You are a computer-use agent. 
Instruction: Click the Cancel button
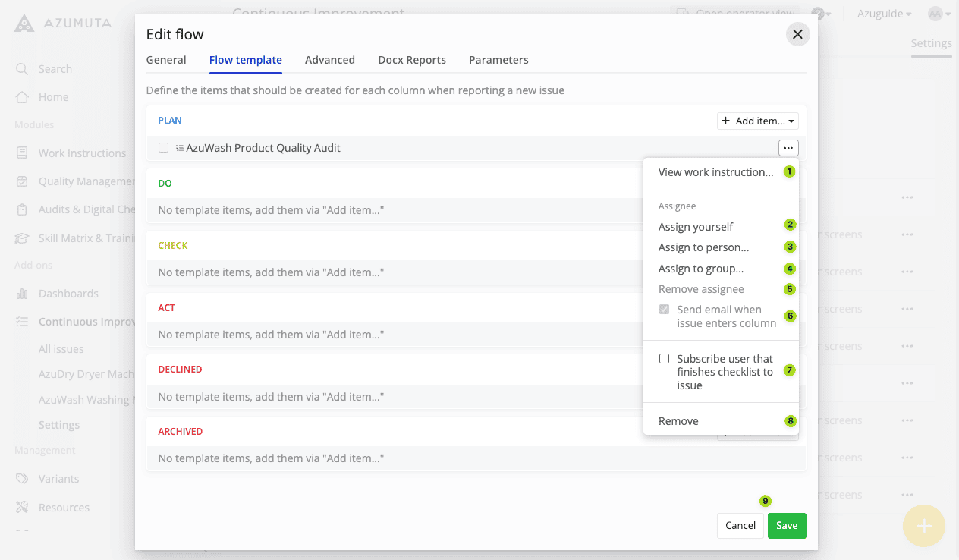[x=740, y=526]
